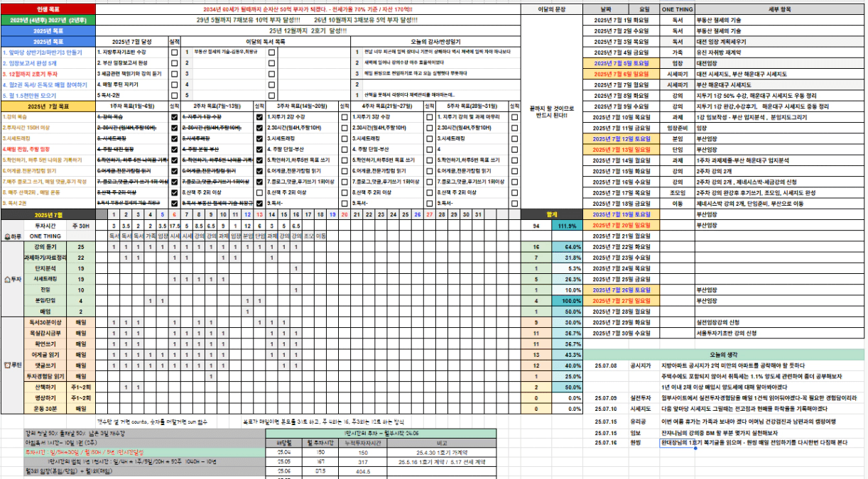868x479 pixels.
Task: Select the 100.0% progress cell
Action: pos(567,300)
